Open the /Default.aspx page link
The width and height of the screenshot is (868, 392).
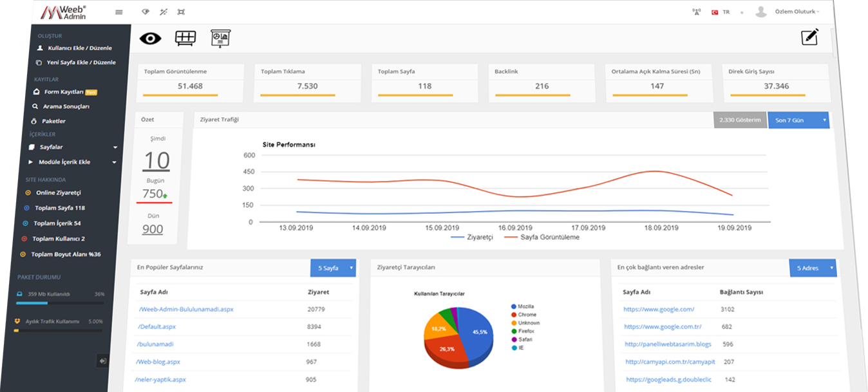click(x=157, y=327)
